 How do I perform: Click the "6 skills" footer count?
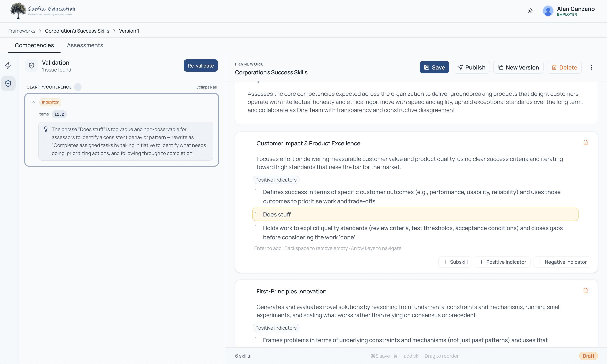click(x=242, y=356)
